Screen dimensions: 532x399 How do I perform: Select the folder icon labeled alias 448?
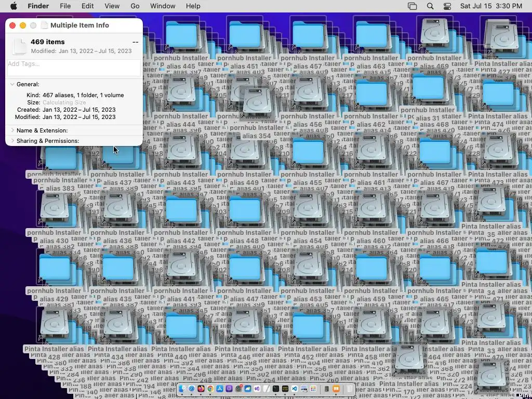click(245, 210)
